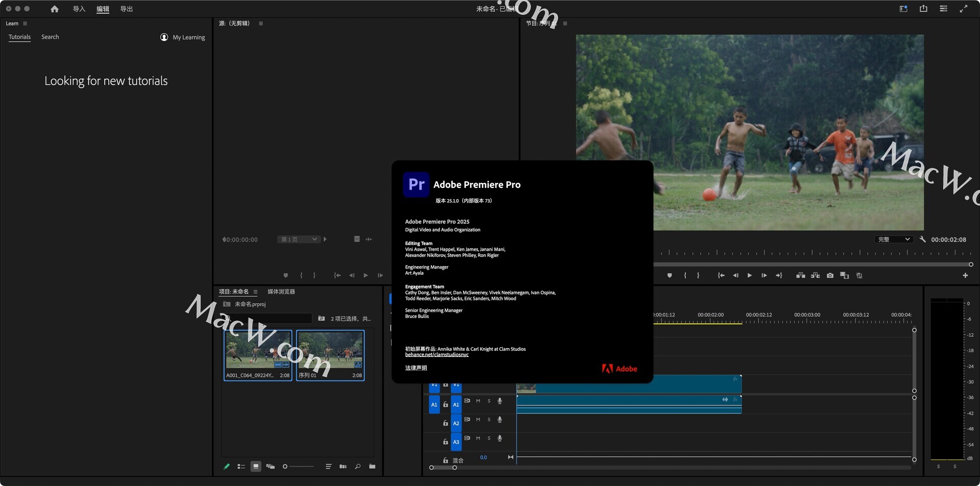Open the 导出 (Export) tab
This screenshot has width=980, height=486.
pyautogui.click(x=126, y=9)
